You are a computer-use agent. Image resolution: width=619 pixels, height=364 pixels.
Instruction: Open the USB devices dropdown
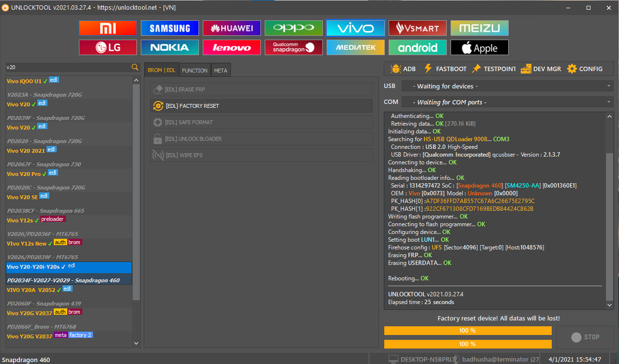[507, 86]
